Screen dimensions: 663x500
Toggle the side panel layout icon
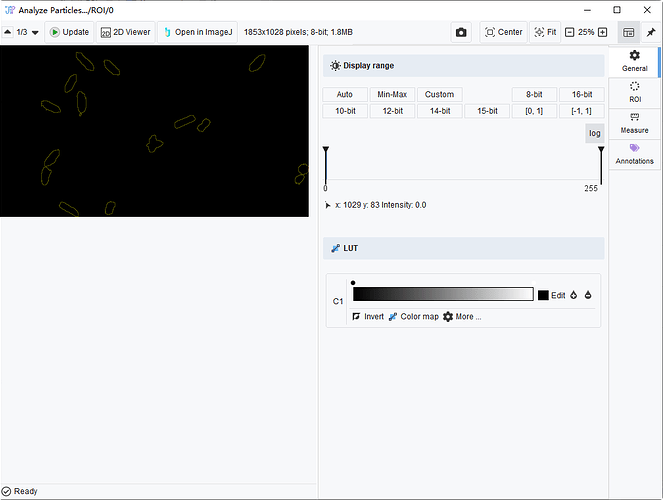click(x=628, y=32)
